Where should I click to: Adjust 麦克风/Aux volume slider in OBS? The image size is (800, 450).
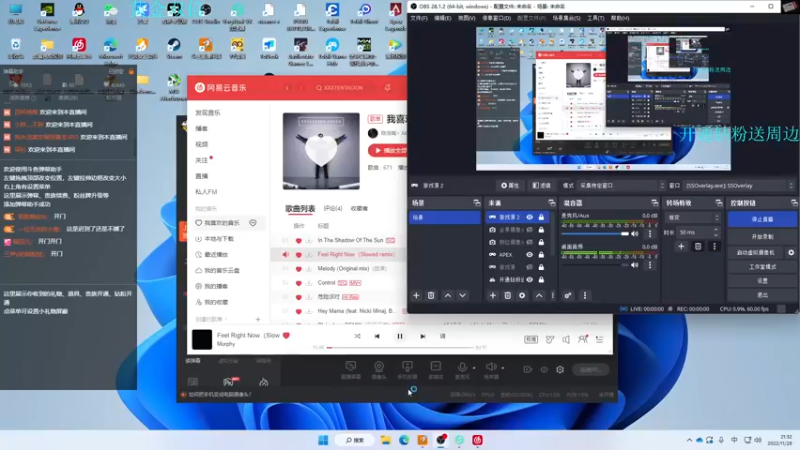coord(595,234)
